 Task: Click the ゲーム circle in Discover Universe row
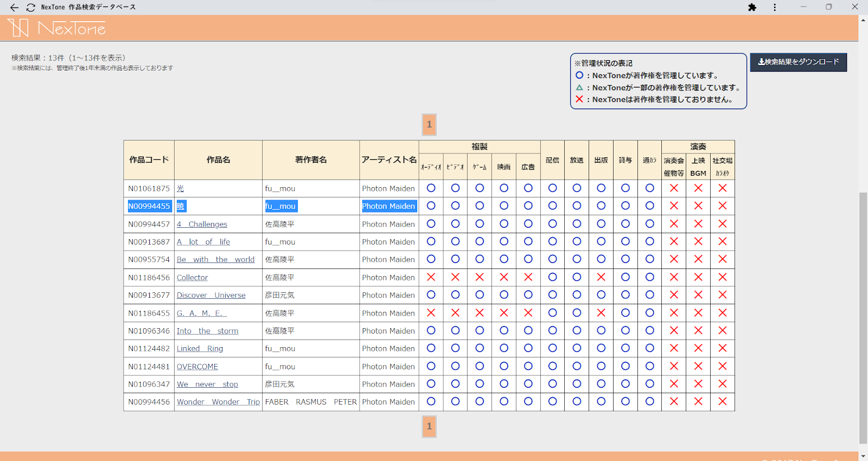(480, 295)
